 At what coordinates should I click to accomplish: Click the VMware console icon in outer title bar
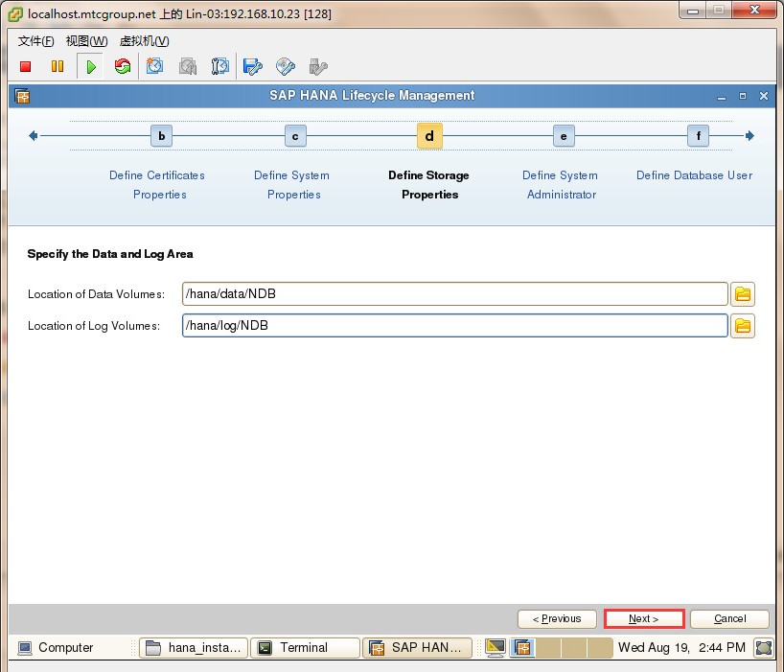pos(15,14)
